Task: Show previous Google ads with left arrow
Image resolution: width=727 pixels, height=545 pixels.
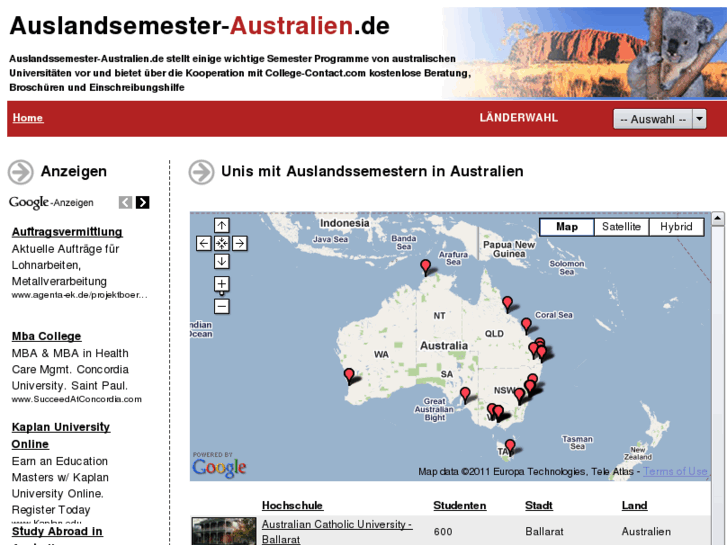Action: pos(125,202)
